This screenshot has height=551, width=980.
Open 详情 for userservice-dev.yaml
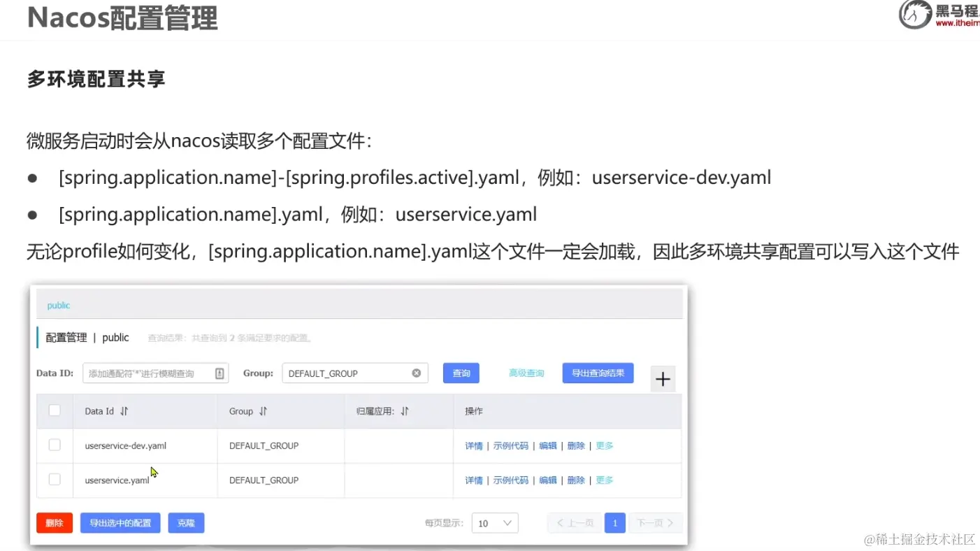click(474, 445)
